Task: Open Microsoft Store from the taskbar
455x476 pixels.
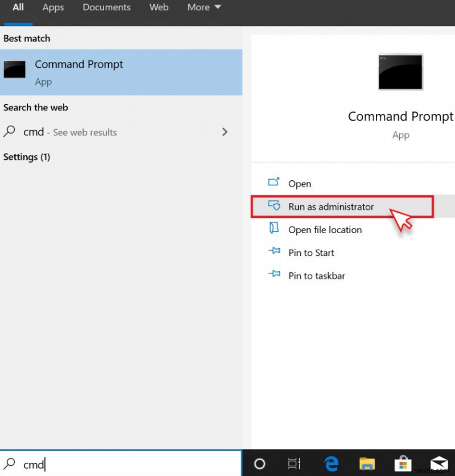Action: pyautogui.click(x=403, y=464)
